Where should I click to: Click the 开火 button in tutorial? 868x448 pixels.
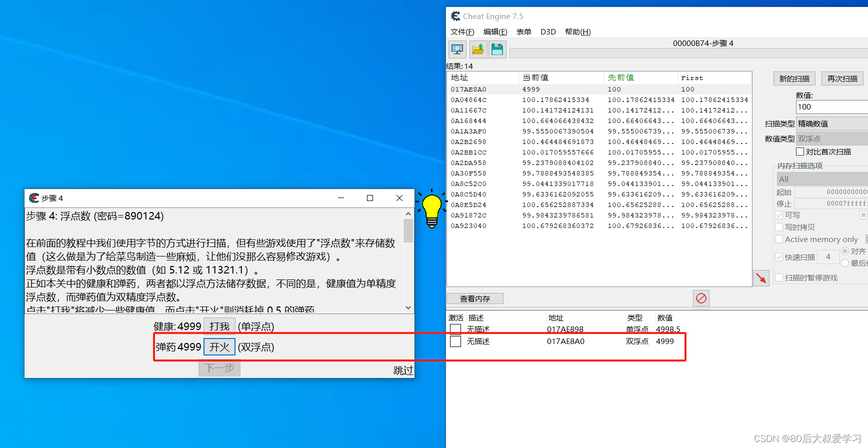(219, 347)
